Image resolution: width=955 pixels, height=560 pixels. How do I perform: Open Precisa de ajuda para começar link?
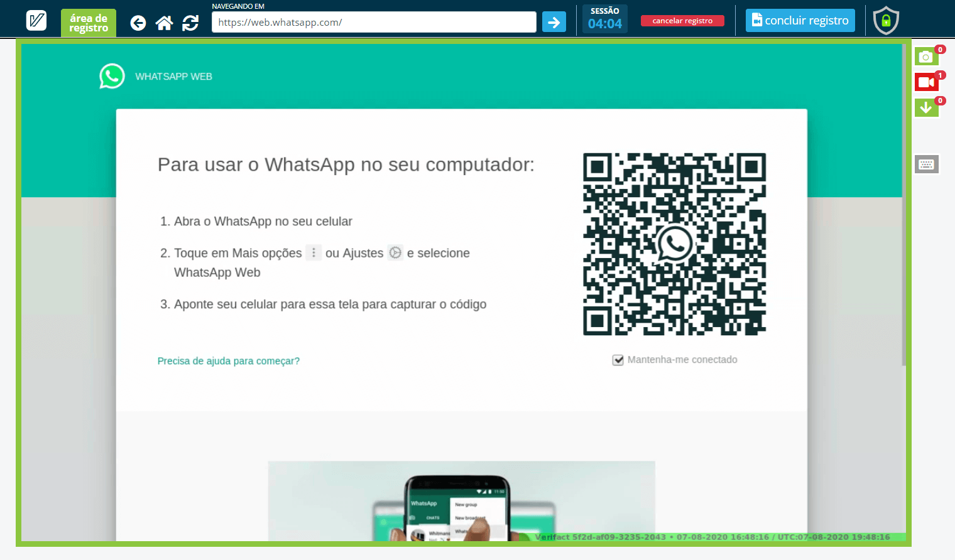[x=229, y=361]
